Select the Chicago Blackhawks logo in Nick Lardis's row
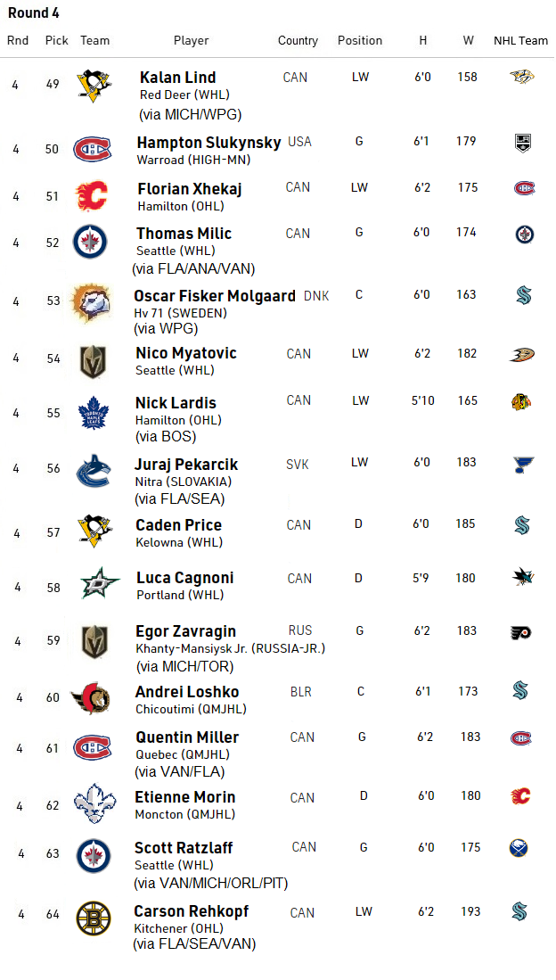The width and height of the screenshot is (556, 980). click(521, 401)
